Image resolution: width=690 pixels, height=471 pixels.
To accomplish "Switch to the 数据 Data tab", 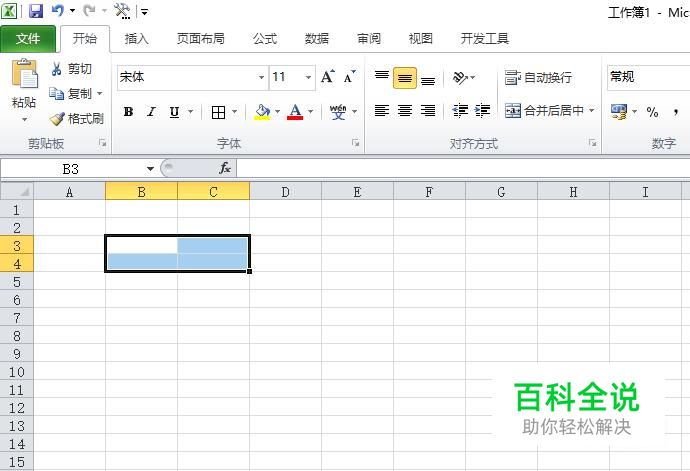I will (317, 39).
